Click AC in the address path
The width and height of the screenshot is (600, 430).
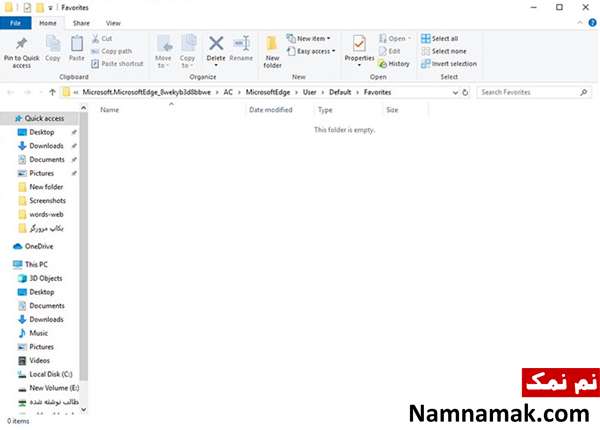click(228, 92)
